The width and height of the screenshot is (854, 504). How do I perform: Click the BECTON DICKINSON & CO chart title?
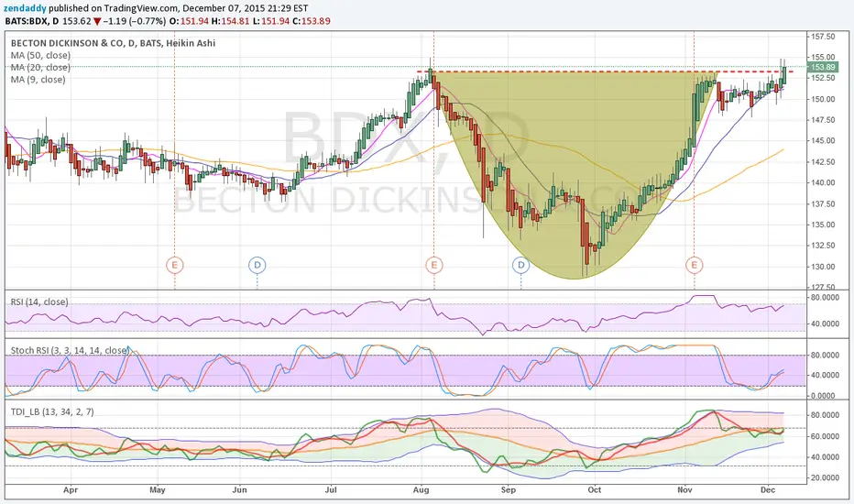point(113,43)
